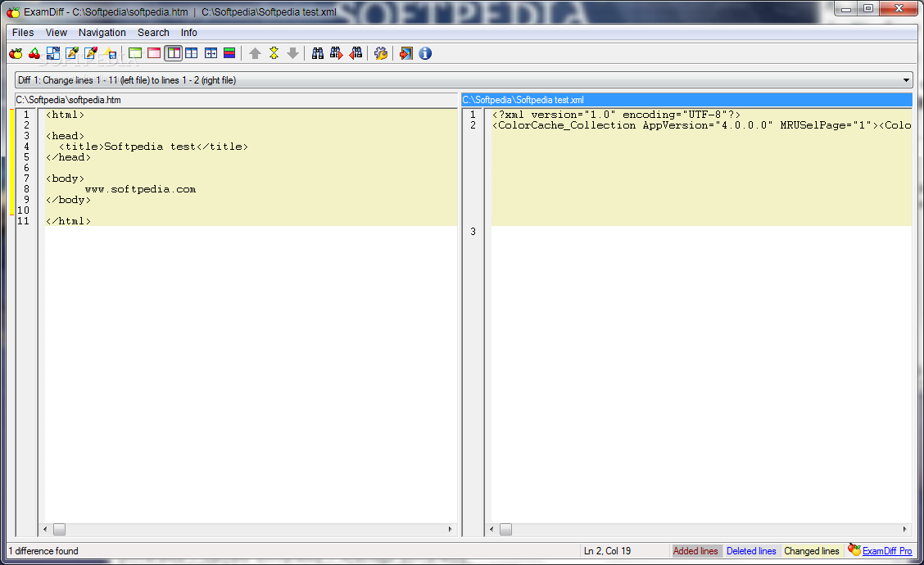
Task: Click the <head> line in left pane
Action: [x=65, y=136]
